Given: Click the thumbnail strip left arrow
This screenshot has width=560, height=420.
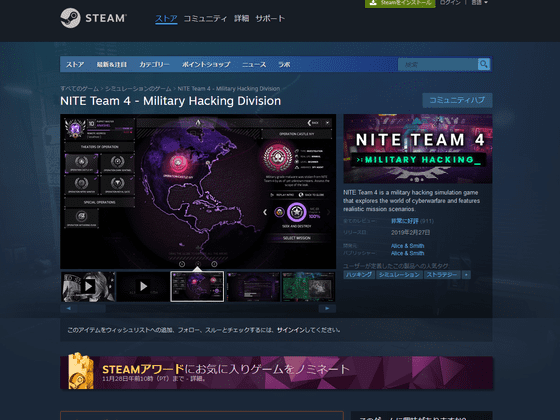Looking at the screenshot, I should [69, 308].
